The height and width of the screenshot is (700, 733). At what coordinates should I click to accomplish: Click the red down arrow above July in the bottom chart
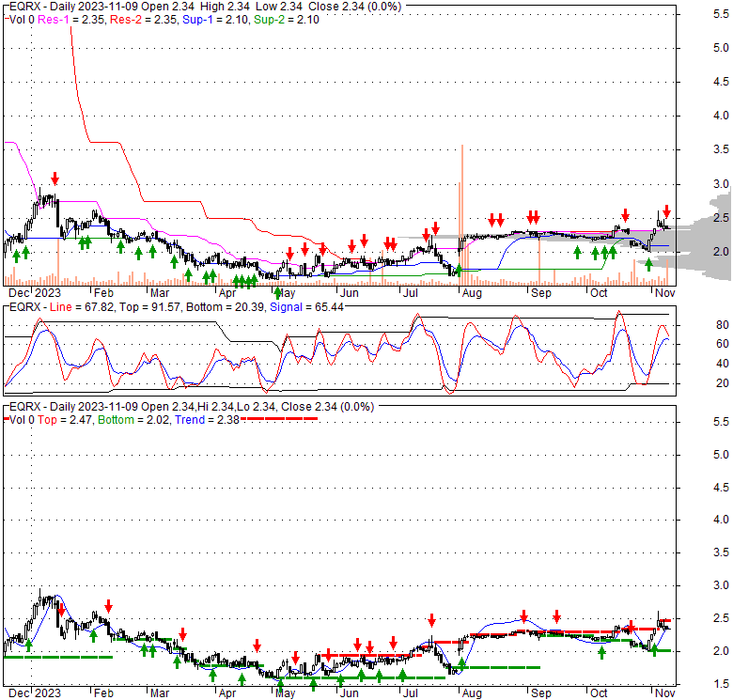point(431,620)
